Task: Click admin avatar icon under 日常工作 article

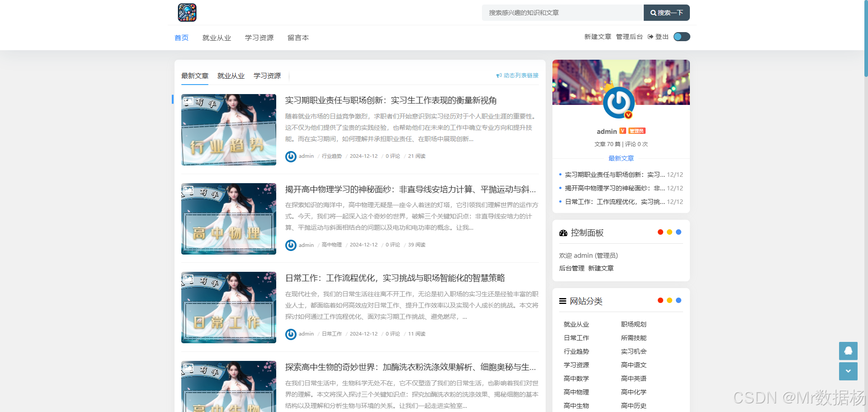Action: [291, 334]
